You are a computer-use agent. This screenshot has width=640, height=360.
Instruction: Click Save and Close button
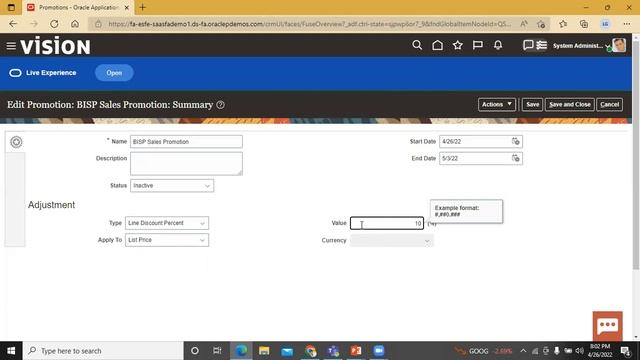click(569, 104)
